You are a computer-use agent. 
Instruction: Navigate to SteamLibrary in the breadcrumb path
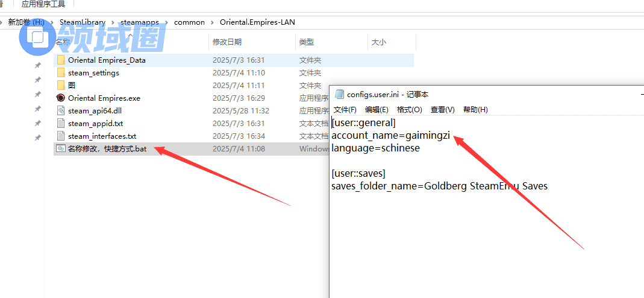82,22
